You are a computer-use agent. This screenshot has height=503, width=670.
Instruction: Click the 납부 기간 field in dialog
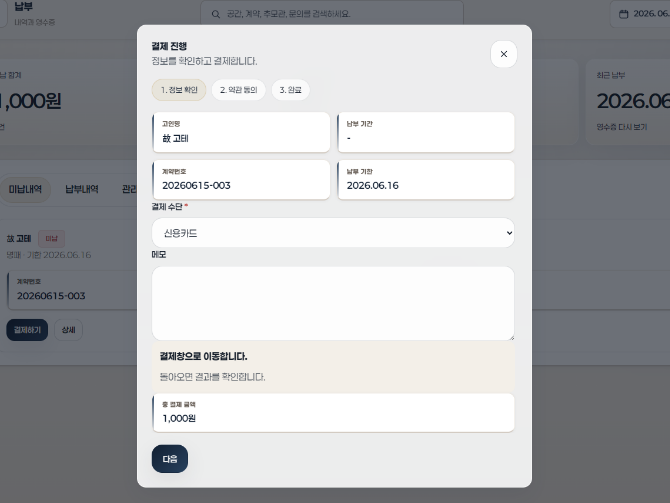[x=426, y=132]
